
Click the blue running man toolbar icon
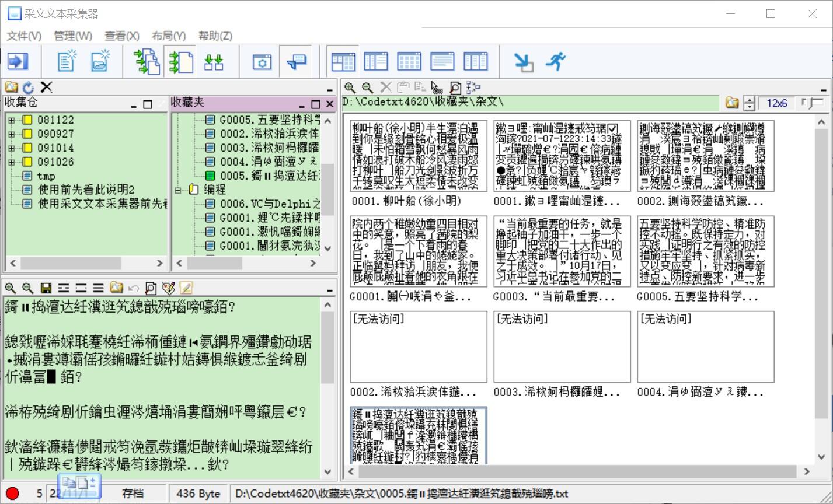[556, 61]
